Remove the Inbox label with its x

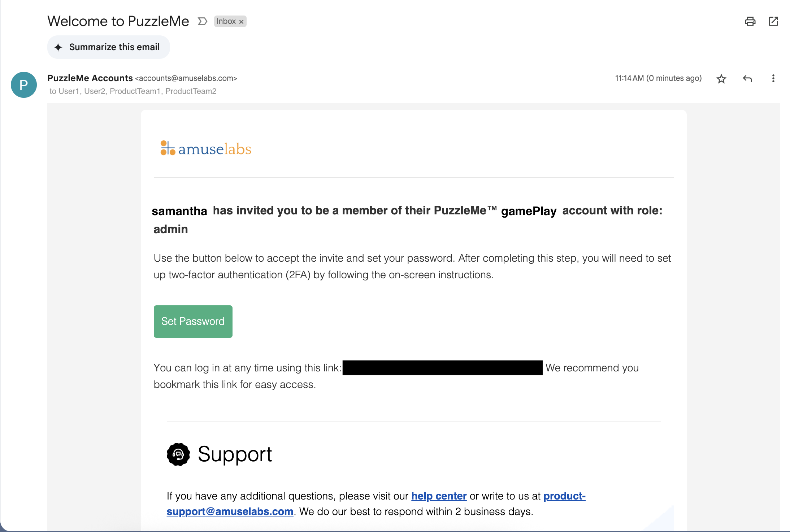point(242,22)
